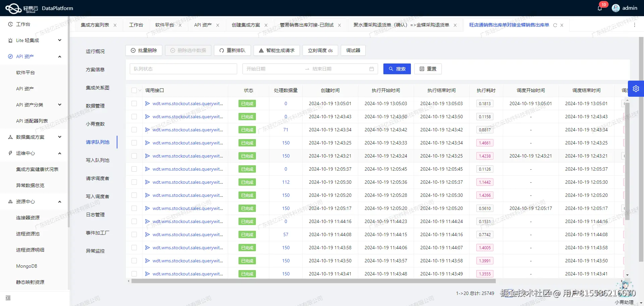Switch to the 工作台 tab
The image size is (644, 306).
pos(136,25)
